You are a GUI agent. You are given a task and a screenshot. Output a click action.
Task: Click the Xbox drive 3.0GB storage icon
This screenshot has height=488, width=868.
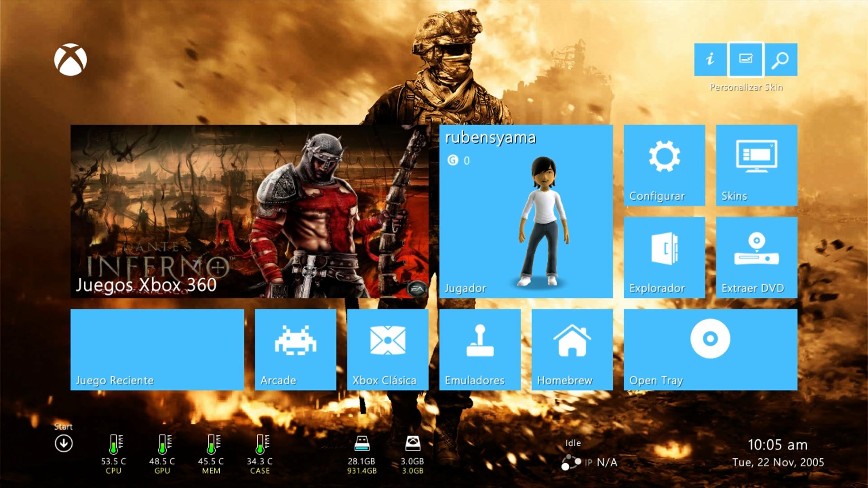(x=413, y=444)
